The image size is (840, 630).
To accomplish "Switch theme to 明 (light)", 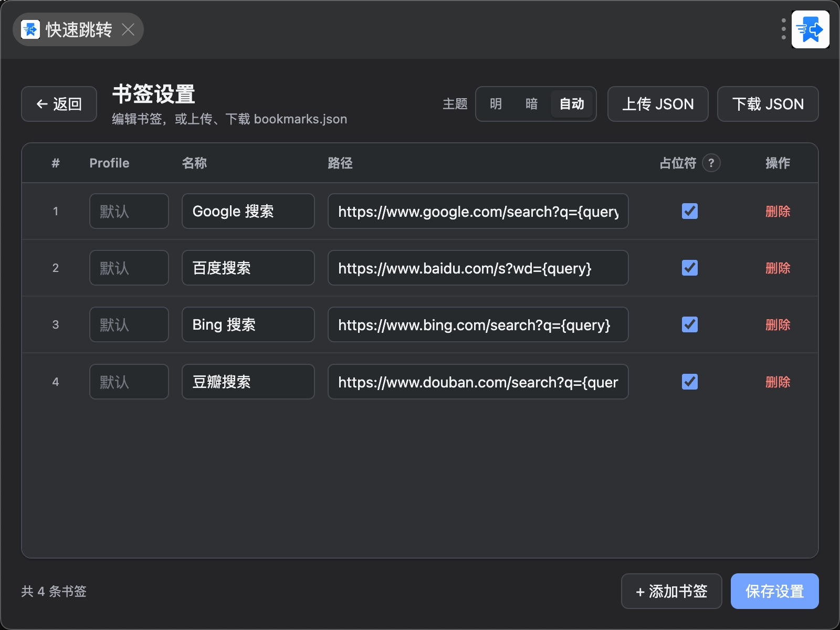I will click(x=496, y=104).
